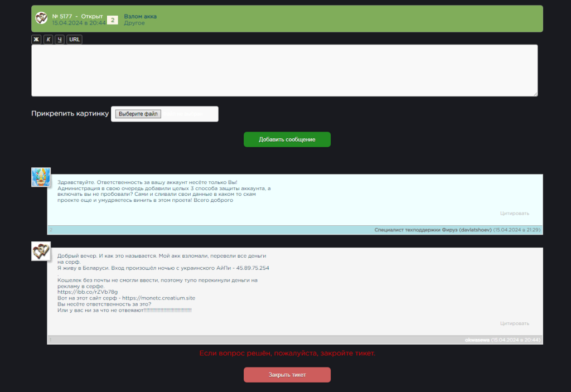Apply italic with the К button
Screen dimensions: 571x392
[x=48, y=40]
